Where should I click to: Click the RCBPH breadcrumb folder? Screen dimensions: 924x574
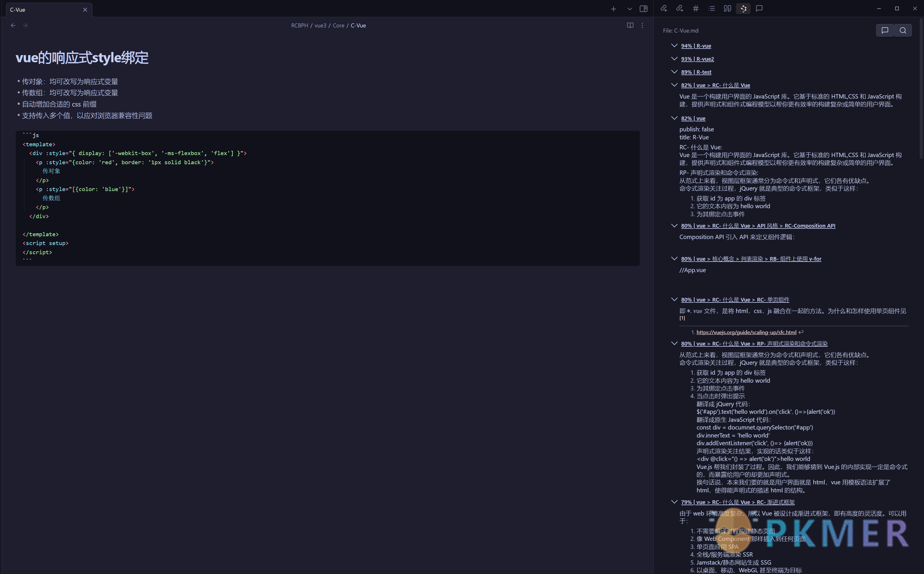coord(299,25)
